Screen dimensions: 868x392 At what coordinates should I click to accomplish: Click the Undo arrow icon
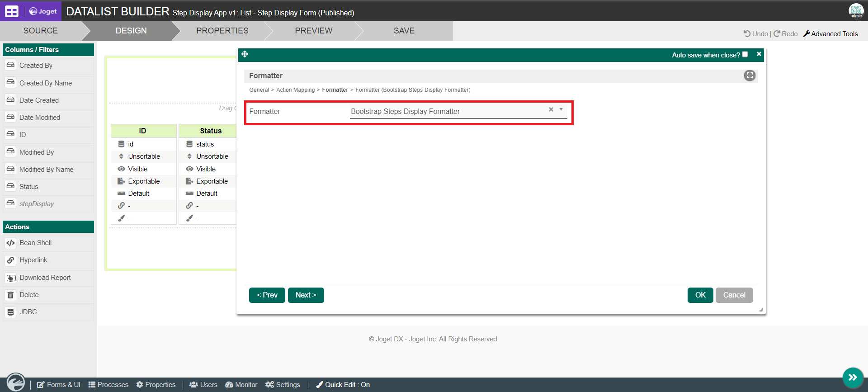[x=747, y=34]
